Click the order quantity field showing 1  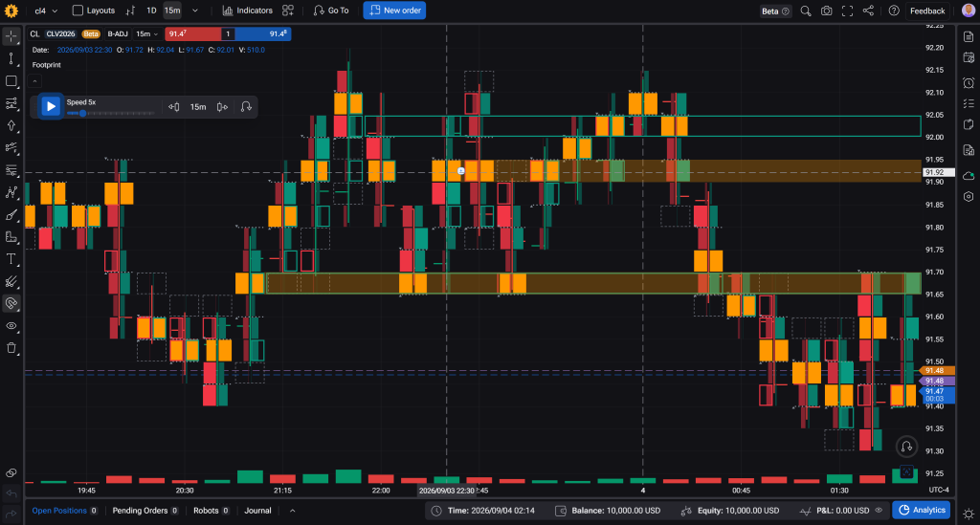pos(228,33)
